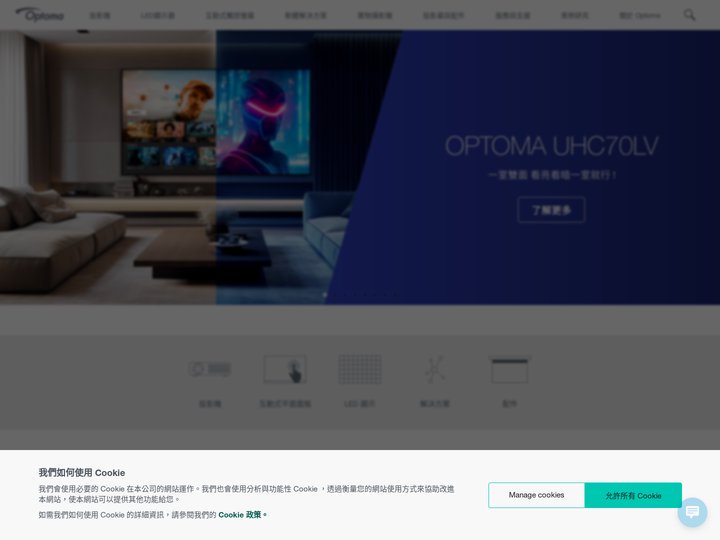Open the LED顯示器 navigation menu
The width and height of the screenshot is (720, 540).
click(158, 15)
